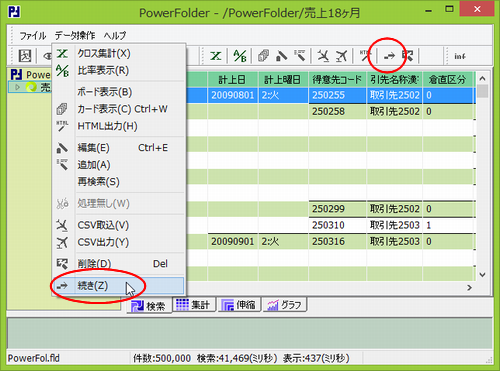Click the 計上曜日 column header
Screen dimensions: 500x371
point(283,80)
